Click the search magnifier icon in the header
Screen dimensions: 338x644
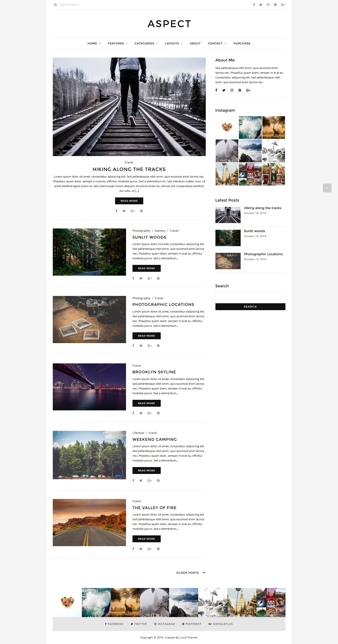coord(55,5)
